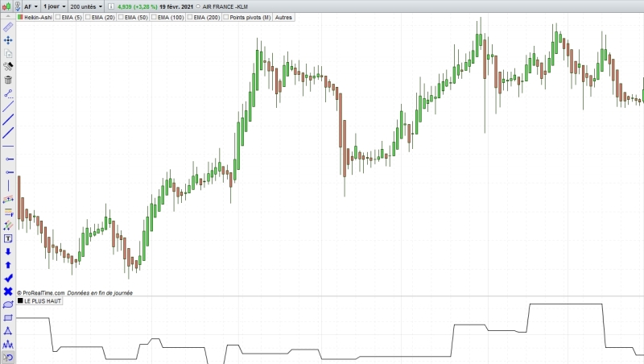Open the 200 unités dropdown

tap(86, 6)
